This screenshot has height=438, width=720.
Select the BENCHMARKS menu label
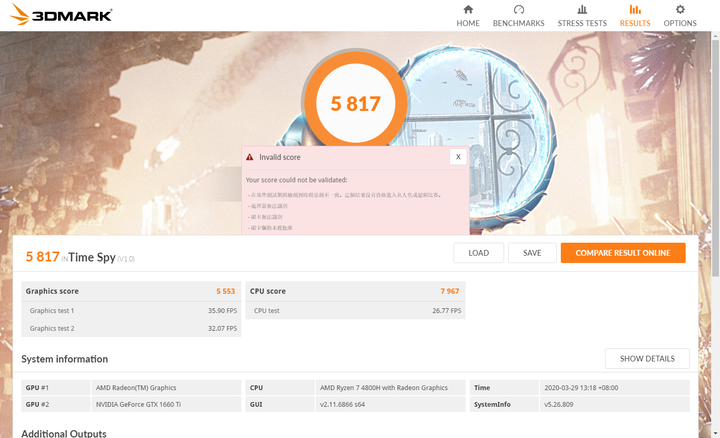tap(518, 23)
